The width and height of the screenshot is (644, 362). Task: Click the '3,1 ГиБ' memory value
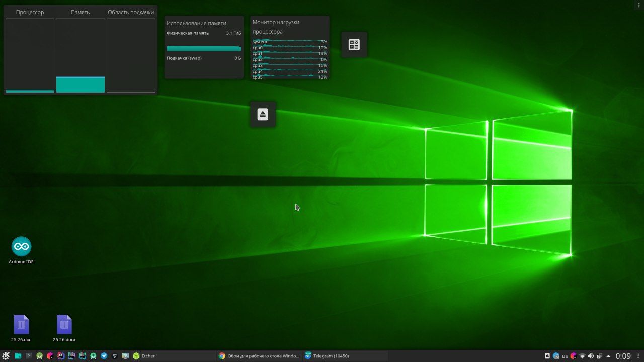coord(233,33)
